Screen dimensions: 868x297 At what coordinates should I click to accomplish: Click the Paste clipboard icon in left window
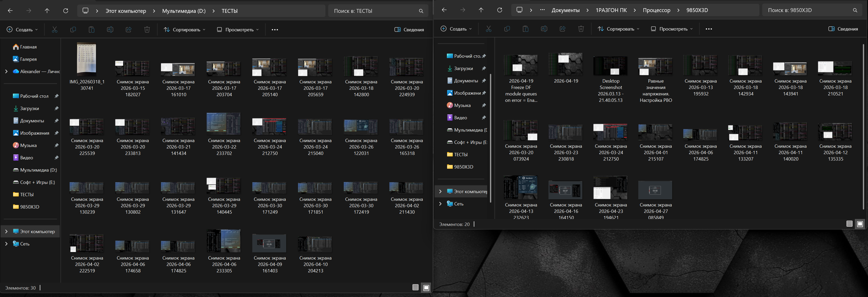[x=91, y=30]
